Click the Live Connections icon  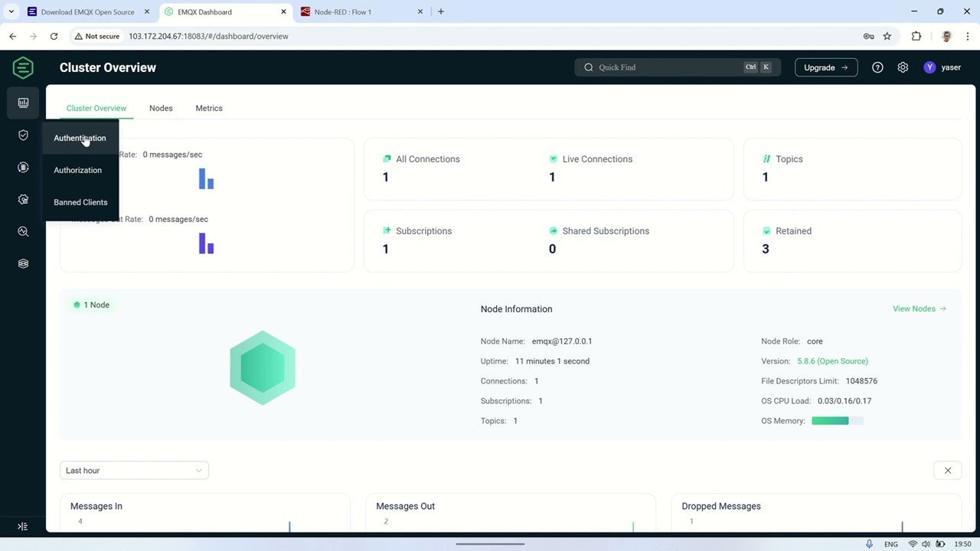pyautogui.click(x=553, y=159)
